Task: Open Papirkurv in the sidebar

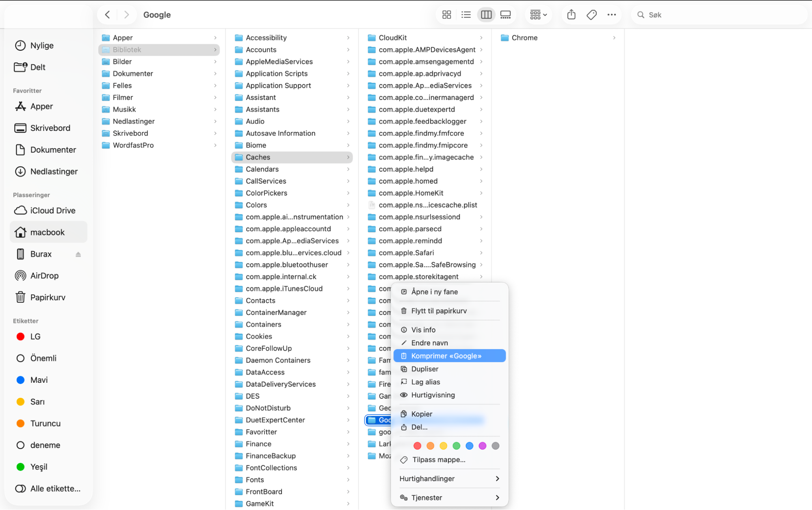Action: 48,297
